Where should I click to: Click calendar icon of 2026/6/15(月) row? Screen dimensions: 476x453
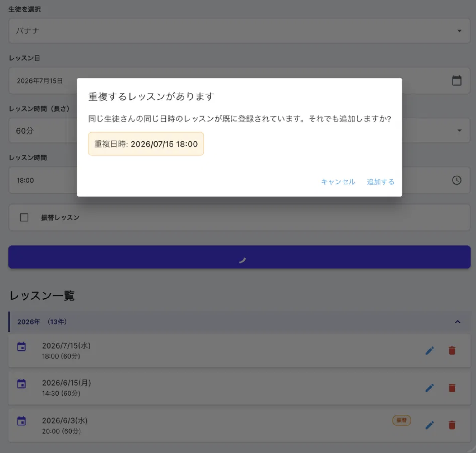pos(22,384)
